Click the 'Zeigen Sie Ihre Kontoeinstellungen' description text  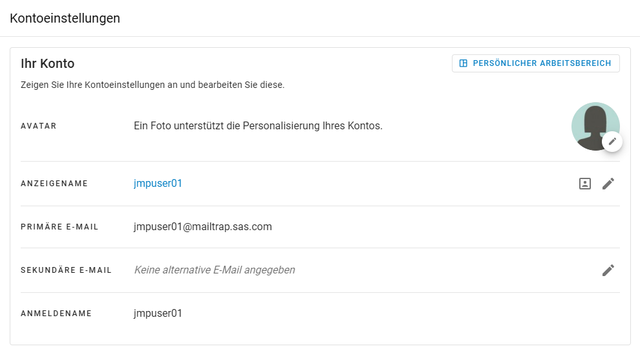point(153,85)
